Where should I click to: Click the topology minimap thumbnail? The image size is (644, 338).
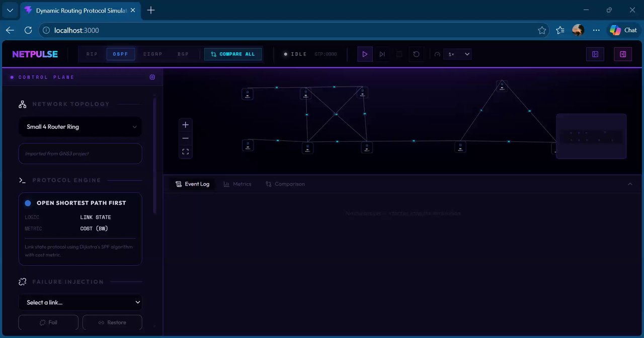591,136
